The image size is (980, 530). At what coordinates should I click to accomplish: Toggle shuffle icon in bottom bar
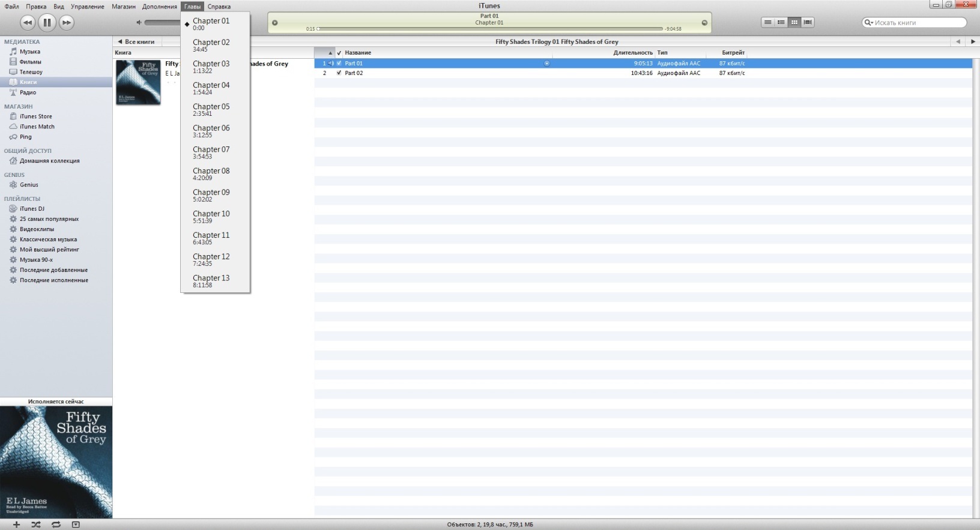pos(36,525)
